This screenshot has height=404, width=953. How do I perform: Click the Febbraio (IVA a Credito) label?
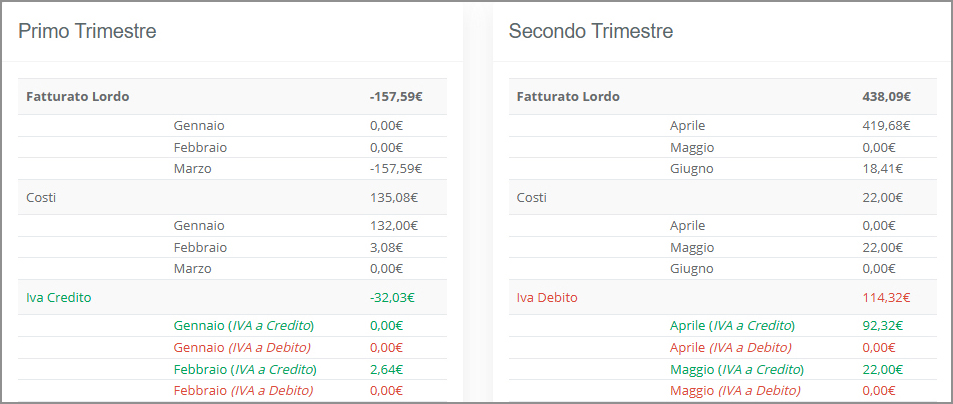pyautogui.click(x=245, y=369)
